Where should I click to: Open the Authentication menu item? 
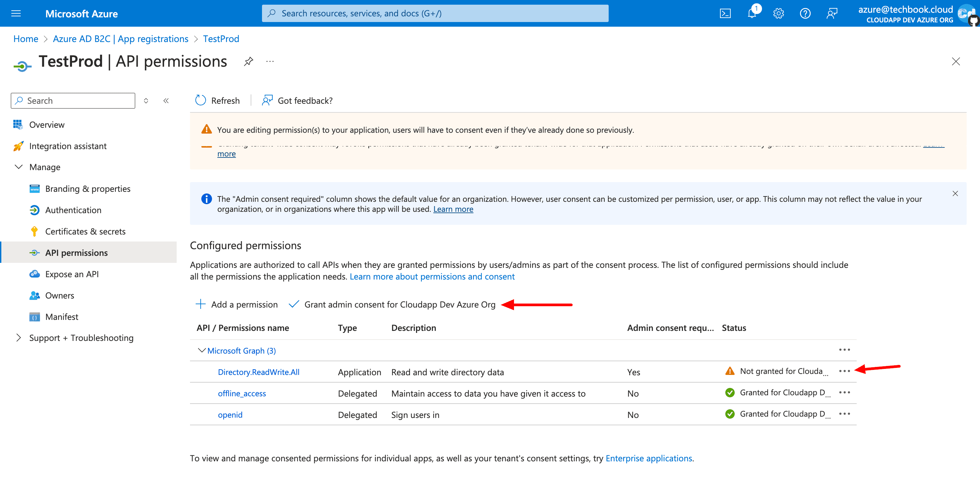pos(73,210)
